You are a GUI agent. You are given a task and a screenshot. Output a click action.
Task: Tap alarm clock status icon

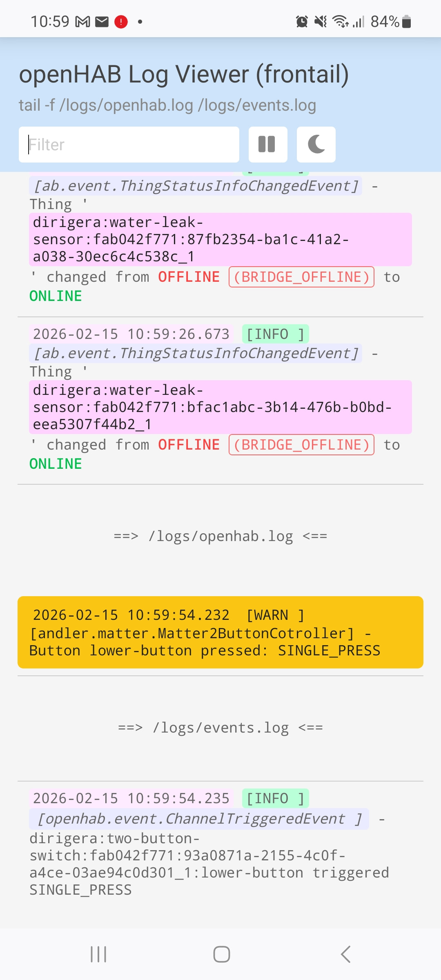[302, 21]
